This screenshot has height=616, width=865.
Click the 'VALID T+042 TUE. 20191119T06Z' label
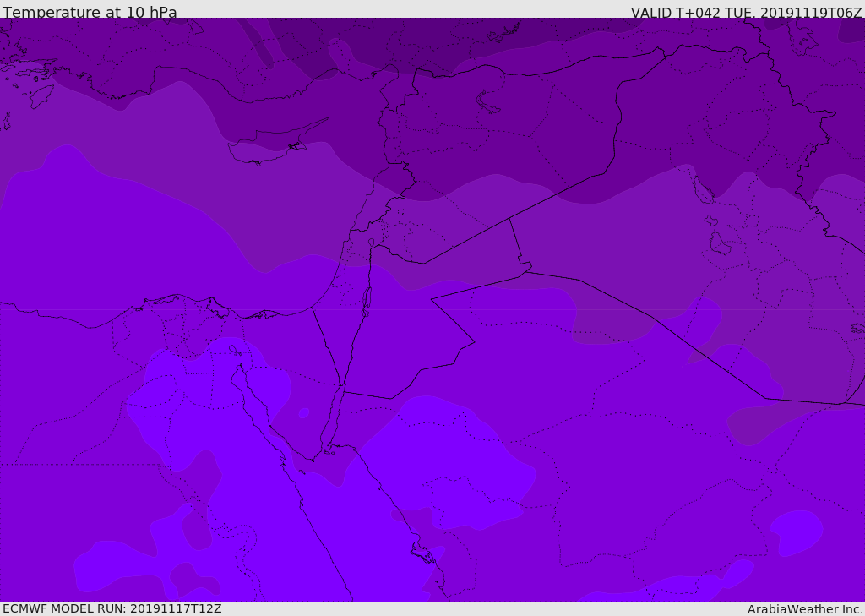pos(747,12)
